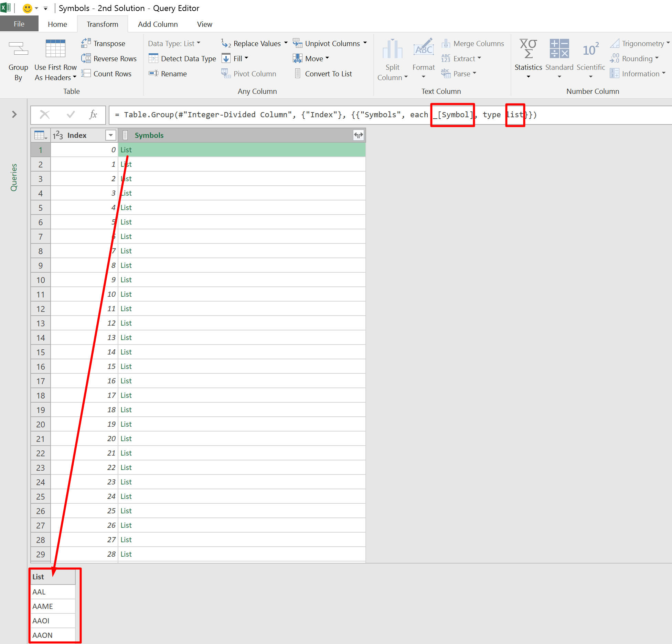Click Use First Row As Headers icon

coord(55,49)
